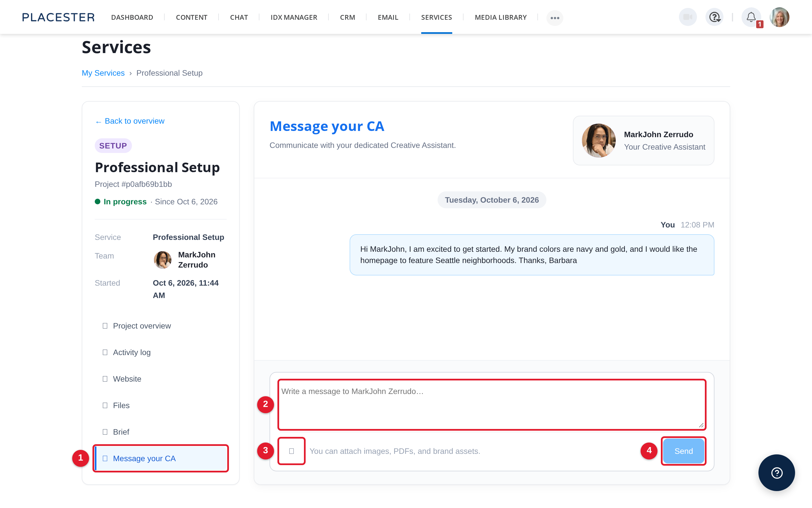Image resolution: width=812 pixels, height=508 pixels.
Task: Click the 12:08 PM timestamp
Action: click(x=697, y=225)
